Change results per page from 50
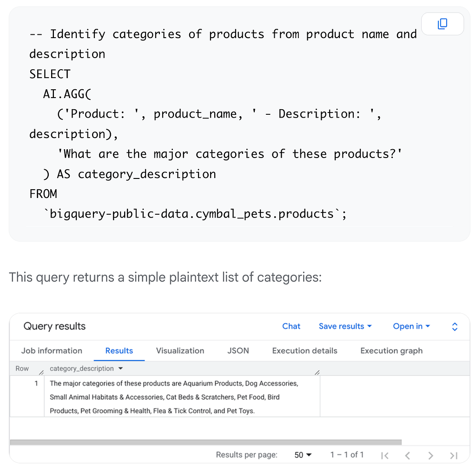 303,455
